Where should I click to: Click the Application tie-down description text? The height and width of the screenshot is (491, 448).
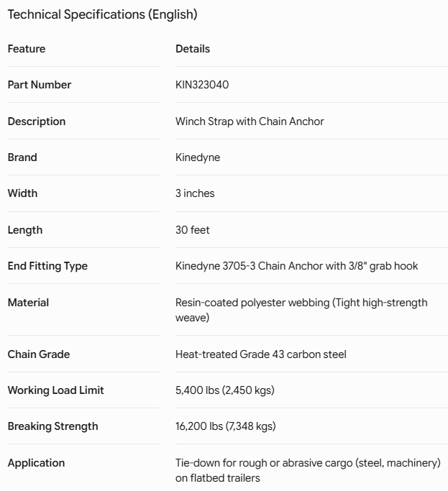[308, 470]
